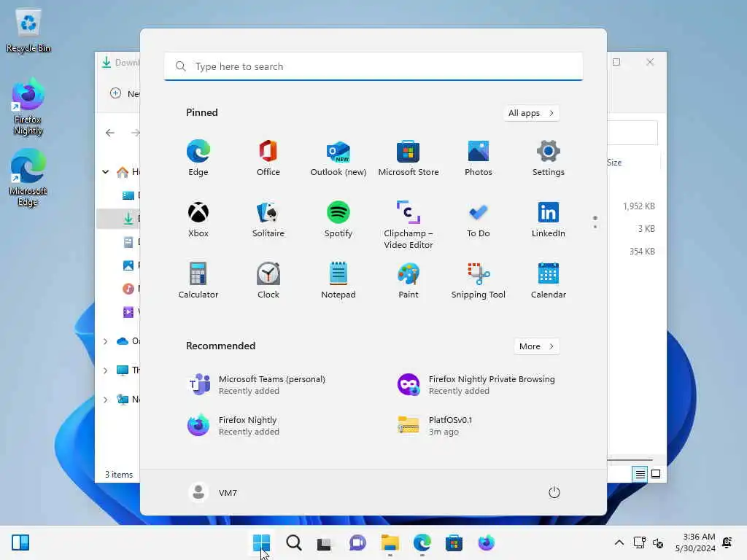Open Settings from pinned apps
The width and height of the screenshot is (747, 560).
tap(549, 158)
